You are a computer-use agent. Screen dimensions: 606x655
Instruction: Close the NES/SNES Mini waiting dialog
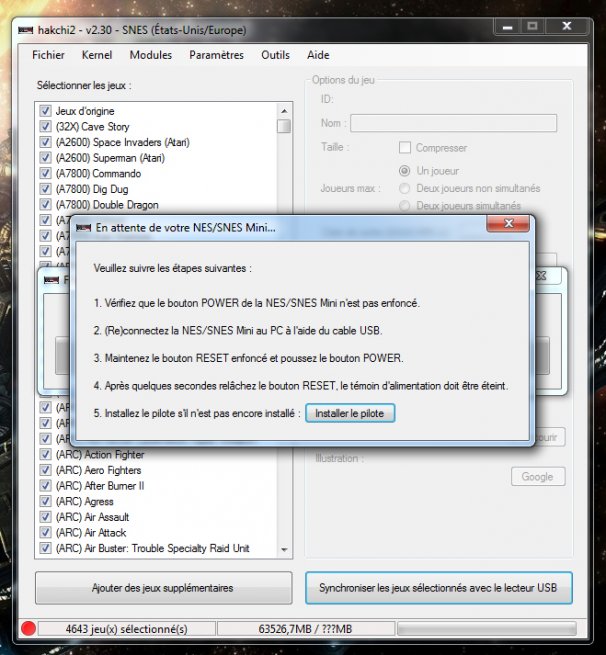(508, 223)
